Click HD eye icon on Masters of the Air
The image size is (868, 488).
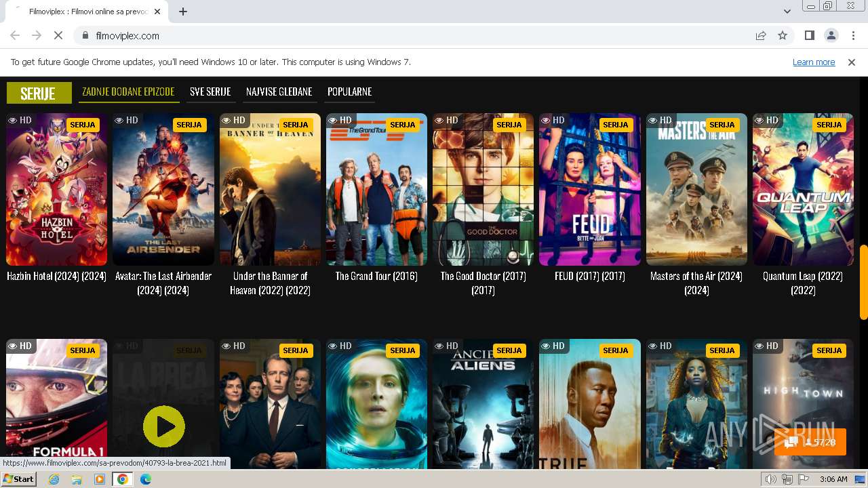coord(652,120)
